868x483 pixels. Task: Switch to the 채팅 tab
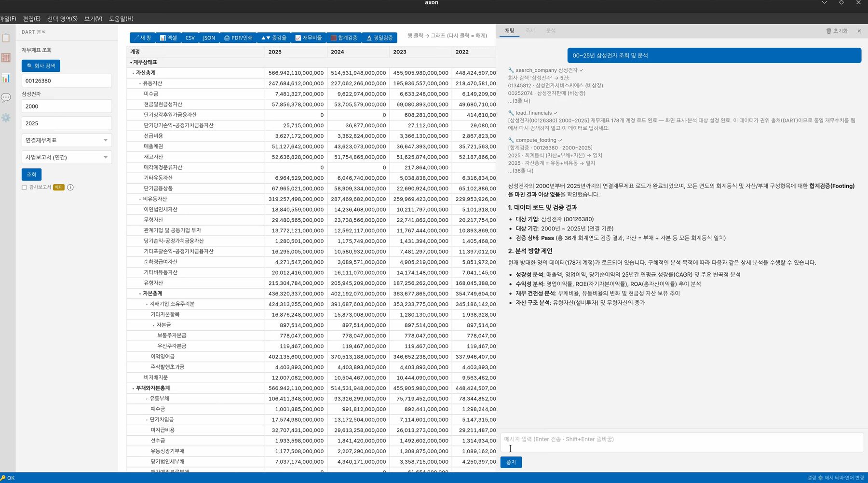click(x=510, y=31)
